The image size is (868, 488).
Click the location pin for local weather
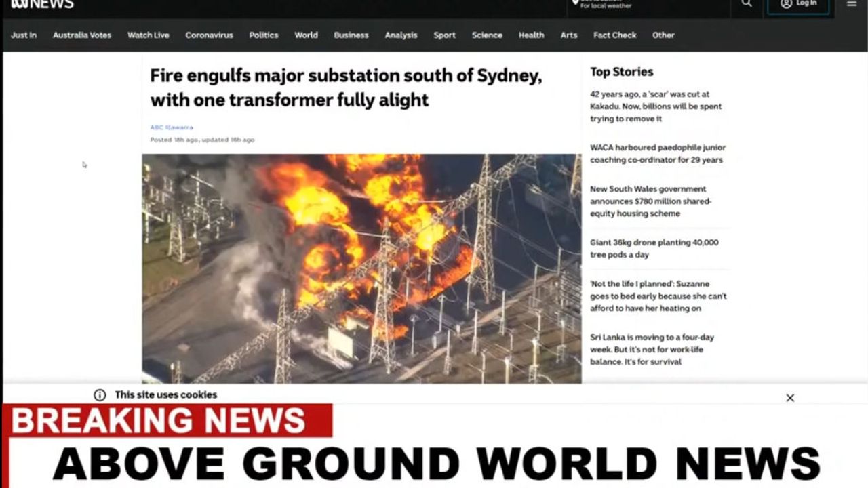click(576, 3)
